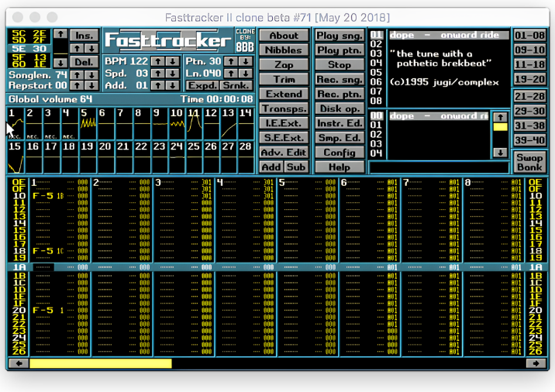Decrease Ln. pattern length down arrow
555x392 pixels.
click(246, 74)
